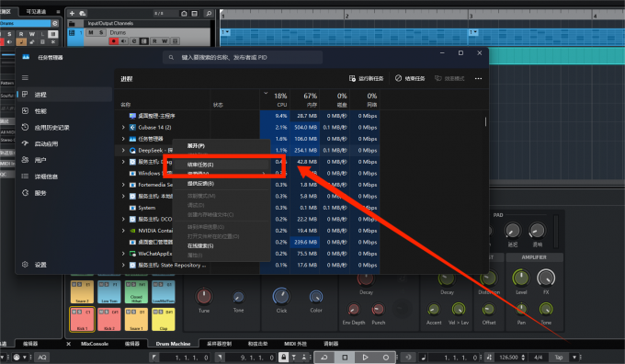
Task: Toggle the transport Cycle loop button
Action: [x=324, y=358]
